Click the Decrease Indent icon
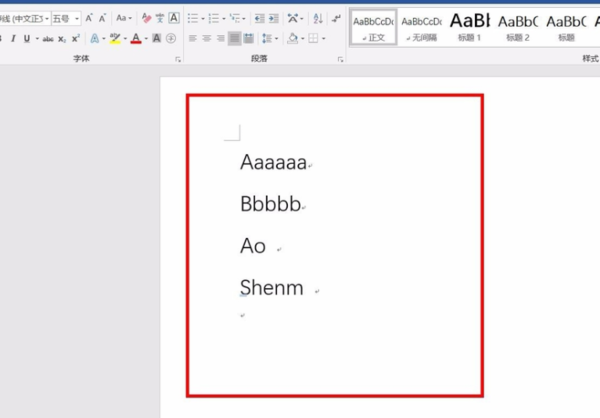The width and height of the screenshot is (600, 418). pos(259,18)
